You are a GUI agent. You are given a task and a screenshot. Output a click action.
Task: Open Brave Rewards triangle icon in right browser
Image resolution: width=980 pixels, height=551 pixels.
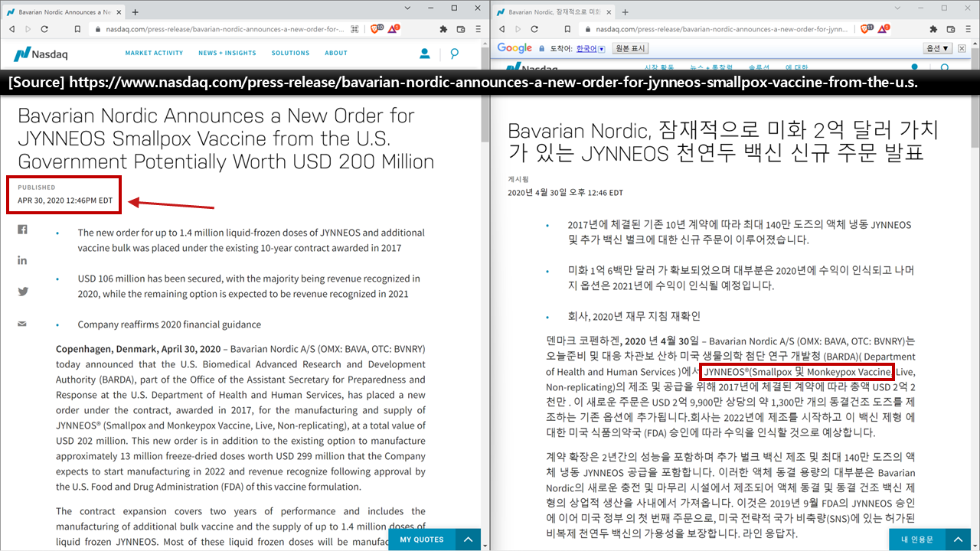click(884, 29)
